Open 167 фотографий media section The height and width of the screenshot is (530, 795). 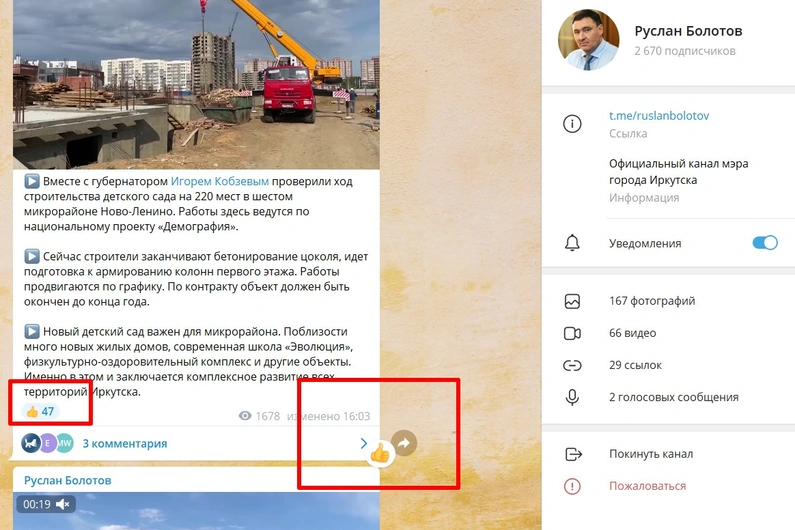652,301
